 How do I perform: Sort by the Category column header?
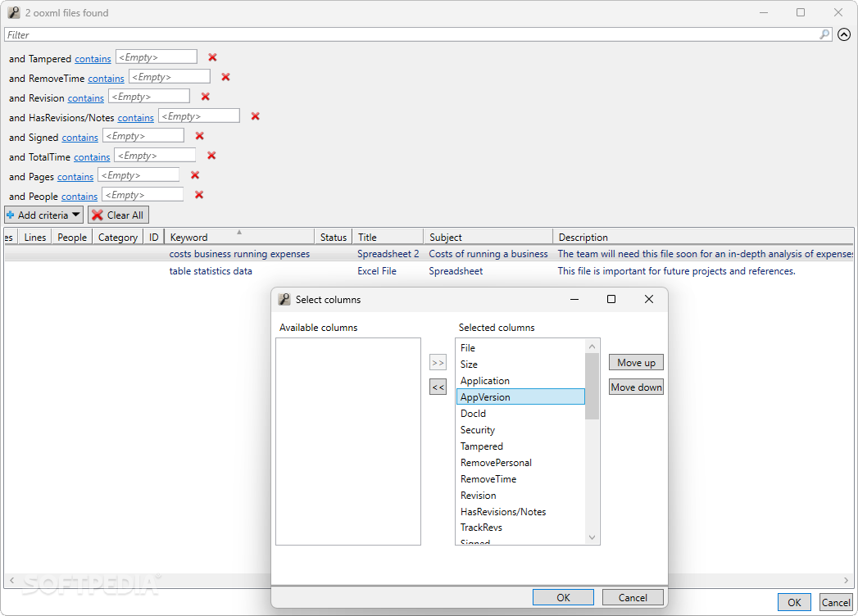(118, 237)
